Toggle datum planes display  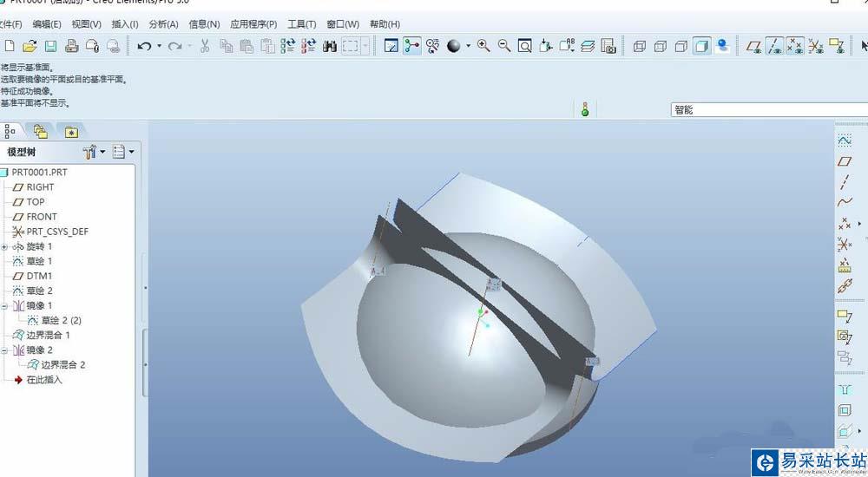(754, 46)
